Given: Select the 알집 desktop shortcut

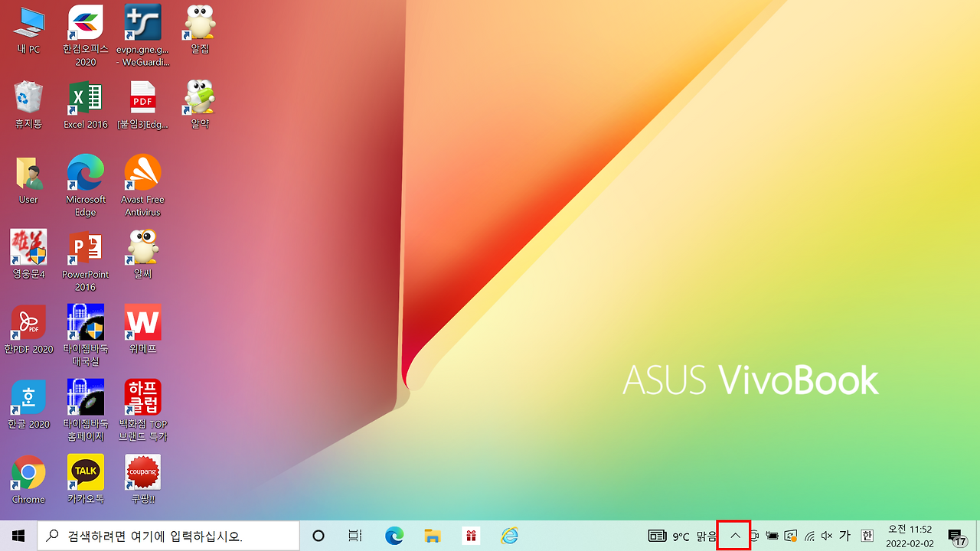Looking at the screenshot, I should point(200,30).
